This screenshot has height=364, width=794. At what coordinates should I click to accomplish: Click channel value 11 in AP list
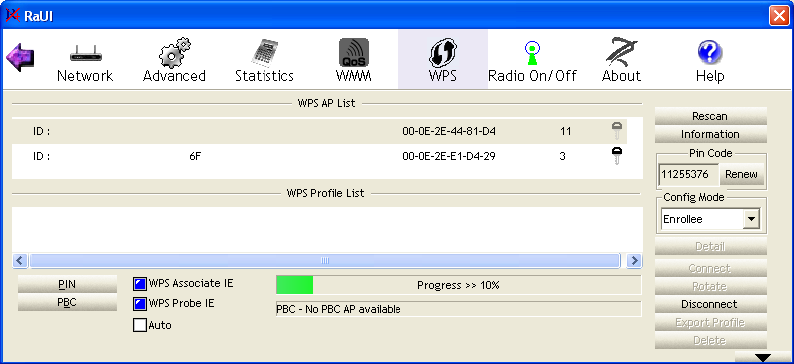pos(566,132)
